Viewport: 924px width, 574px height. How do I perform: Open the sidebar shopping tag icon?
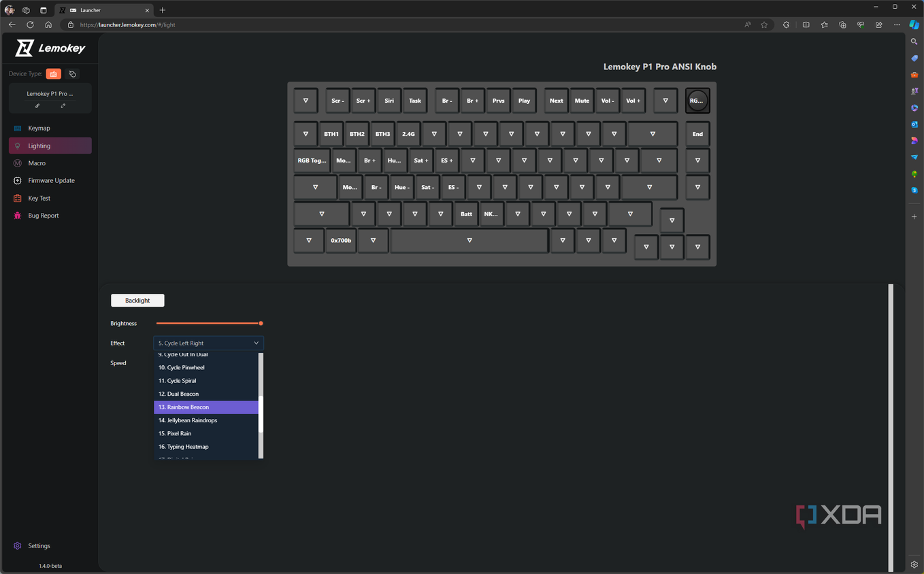[914, 58]
